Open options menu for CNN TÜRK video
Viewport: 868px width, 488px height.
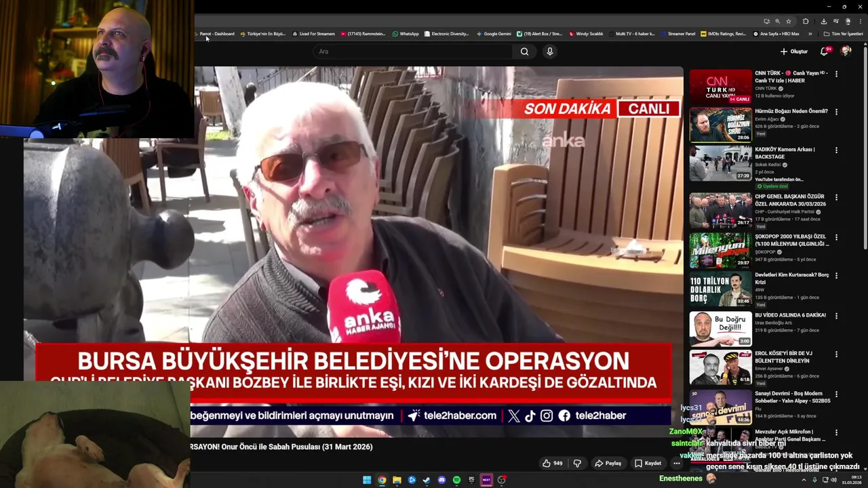(x=836, y=74)
